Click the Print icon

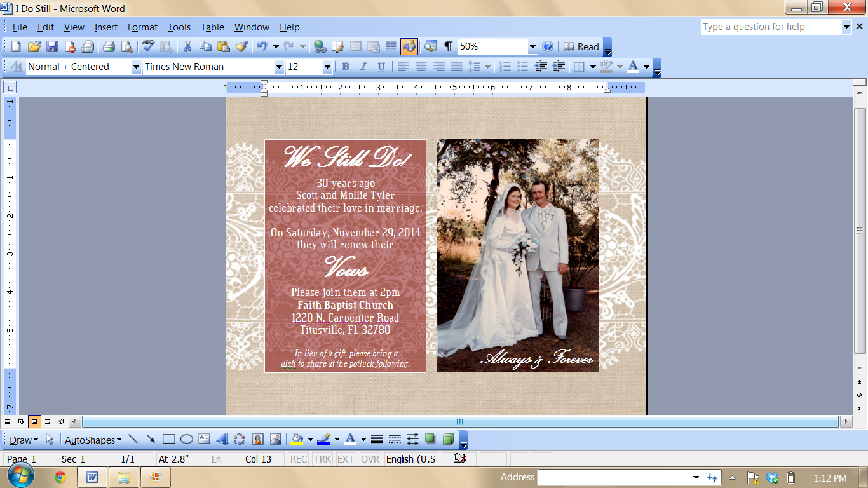(109, 46)
